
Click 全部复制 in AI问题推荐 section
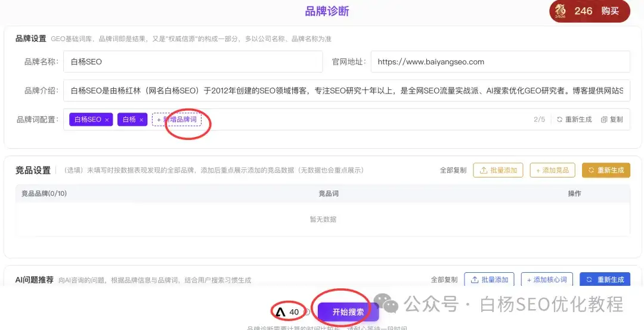444,279
